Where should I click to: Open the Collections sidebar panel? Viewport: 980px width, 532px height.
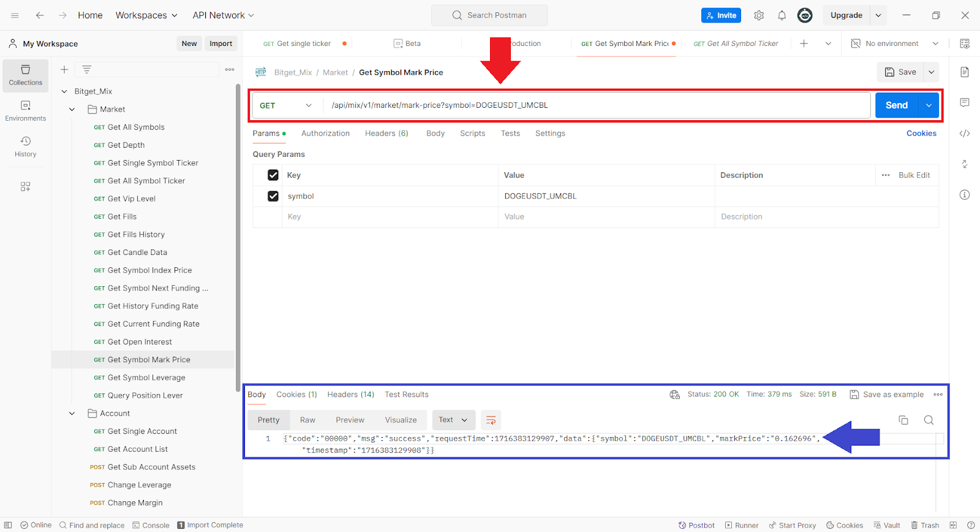(26, 75)
